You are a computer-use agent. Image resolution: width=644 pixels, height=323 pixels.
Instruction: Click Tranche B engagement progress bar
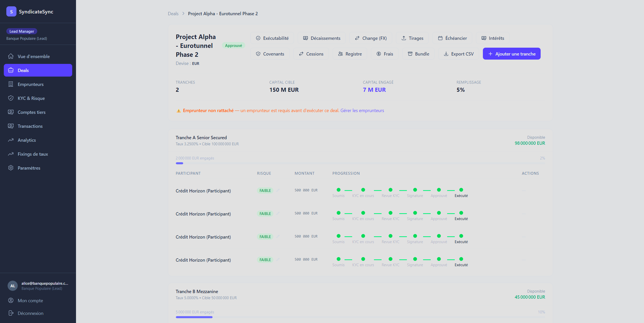pos(360,317)
